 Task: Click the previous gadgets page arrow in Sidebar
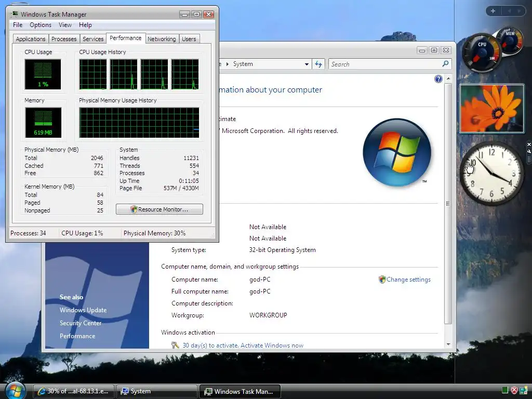[509, 11]
